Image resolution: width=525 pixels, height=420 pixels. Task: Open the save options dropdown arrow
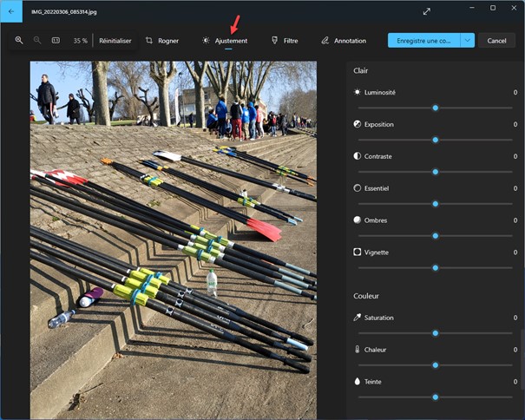[468, 41]
